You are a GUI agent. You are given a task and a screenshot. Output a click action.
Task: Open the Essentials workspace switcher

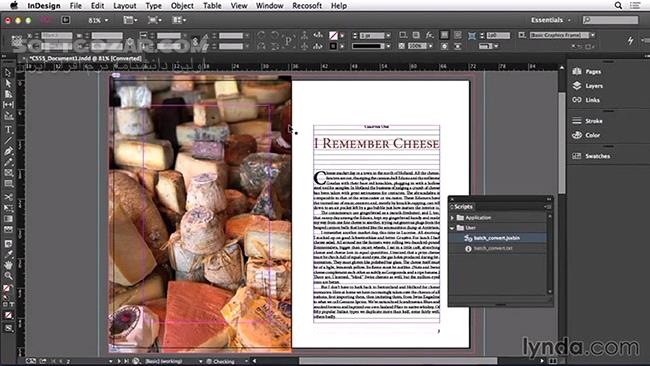point(551,20)
